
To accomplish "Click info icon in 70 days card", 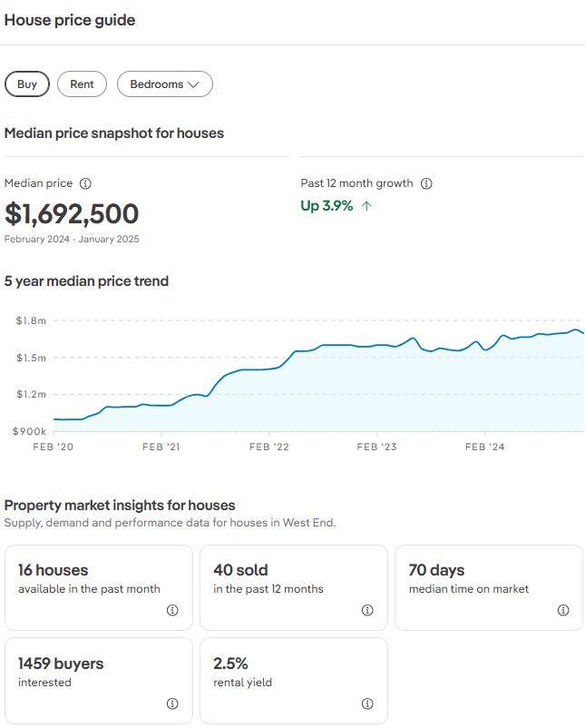I will pyautogui.click(x=562, y=611).
